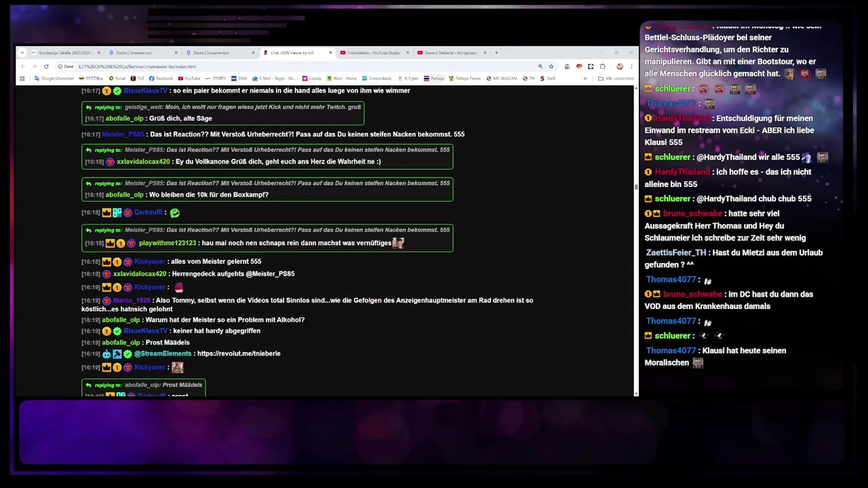868x488 pixels.
Task: Open TH bookmark
Action: pos(528,79)
